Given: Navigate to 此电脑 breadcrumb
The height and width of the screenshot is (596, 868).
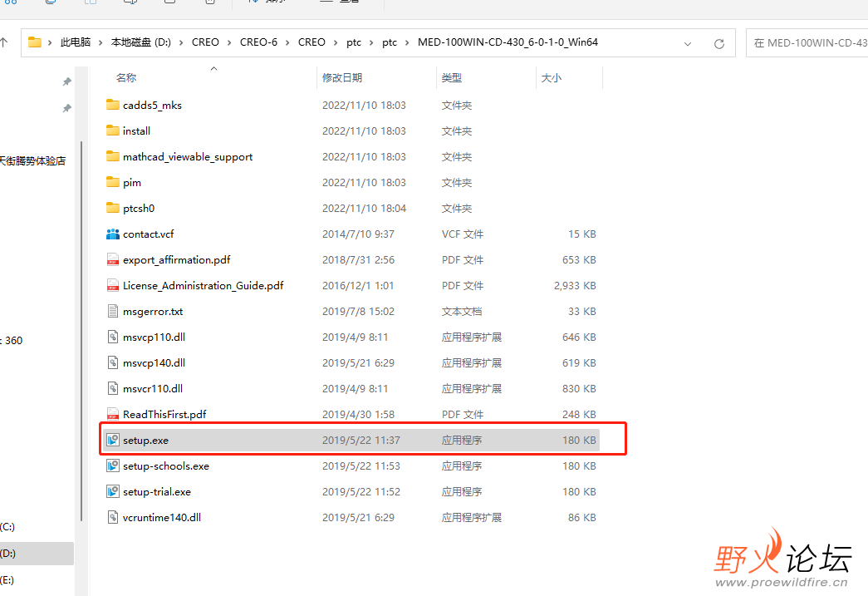Looking at the screenshot, I should click(76, 42).
